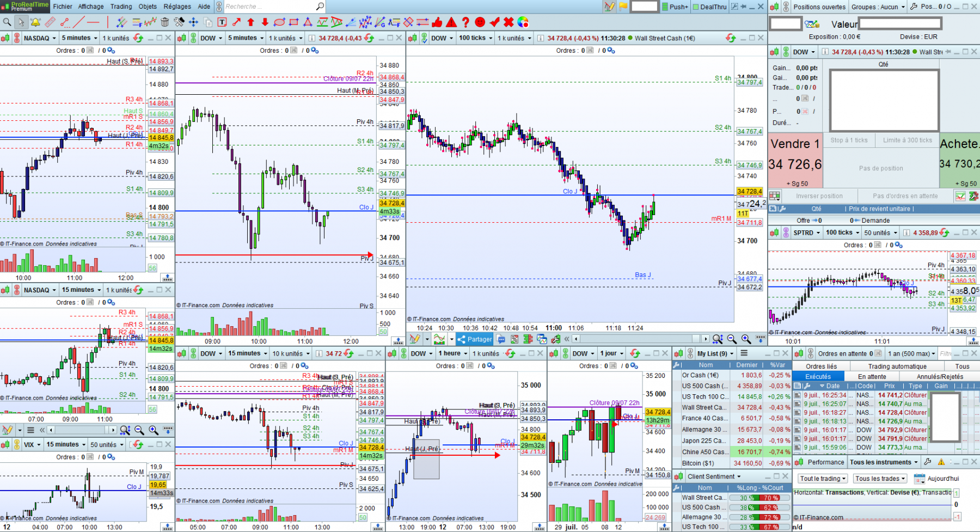Viewport: 980px width, 532px height.
Task: Switch to the En attente tab
Action: coord(872,376)
